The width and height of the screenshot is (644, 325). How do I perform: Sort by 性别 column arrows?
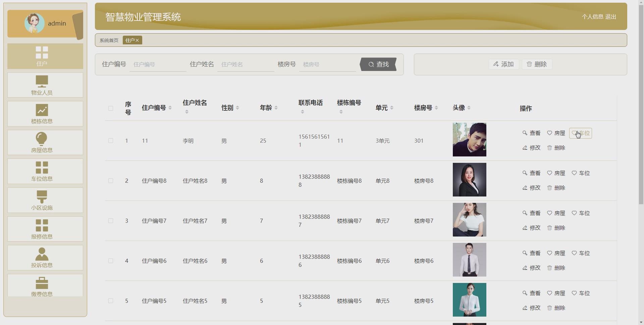coord(237,108)
